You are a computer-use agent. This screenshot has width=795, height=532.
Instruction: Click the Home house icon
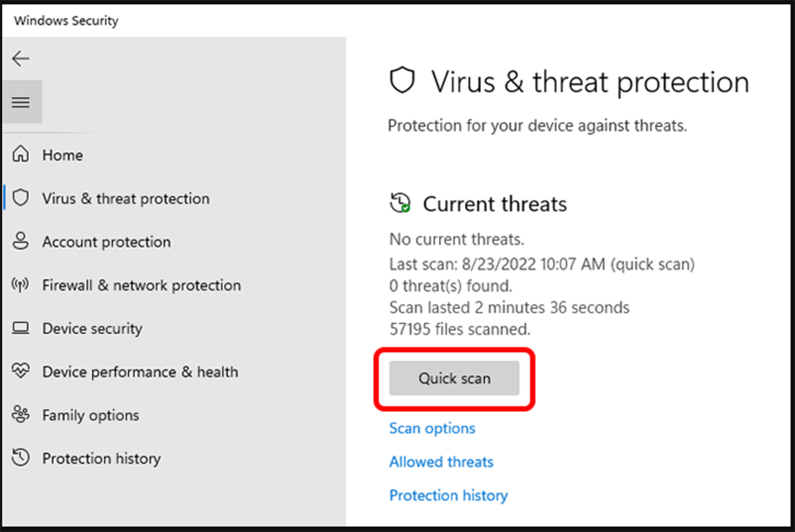(x=21, y=155)
